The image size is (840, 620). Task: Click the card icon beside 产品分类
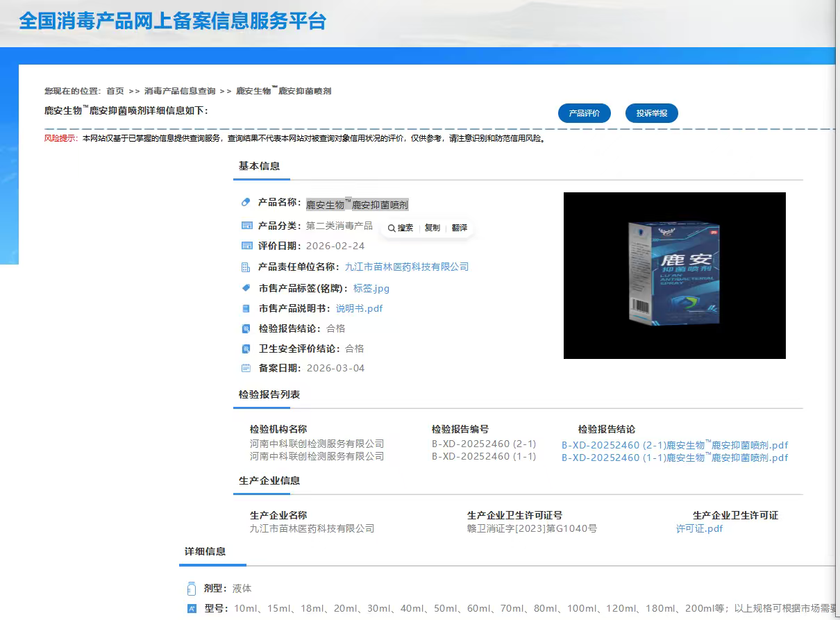pos(246,226)
